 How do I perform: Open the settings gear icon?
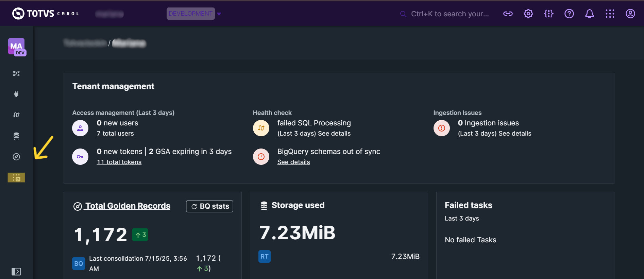tap(528, 14)
